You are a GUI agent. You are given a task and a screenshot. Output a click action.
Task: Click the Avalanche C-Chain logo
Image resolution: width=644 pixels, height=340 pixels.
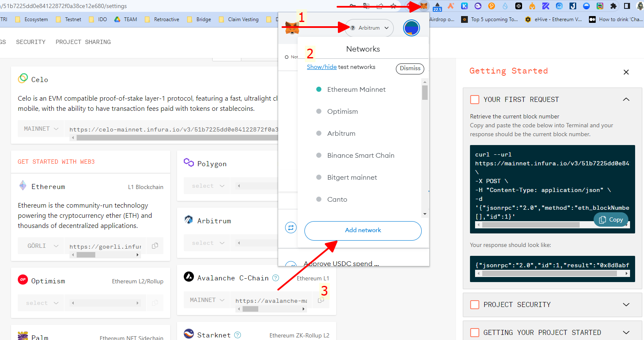[x=189, y=277]
